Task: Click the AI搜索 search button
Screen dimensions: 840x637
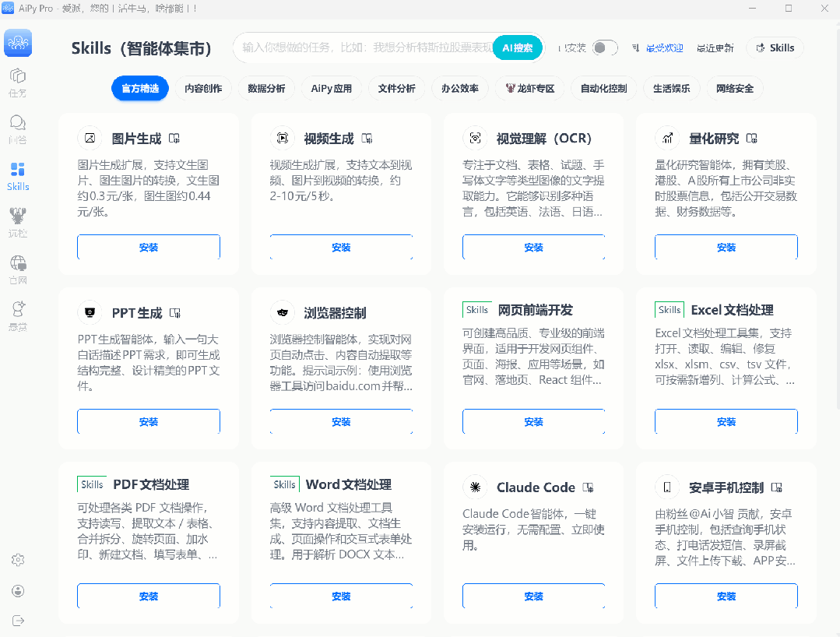Action: (518, 48)
